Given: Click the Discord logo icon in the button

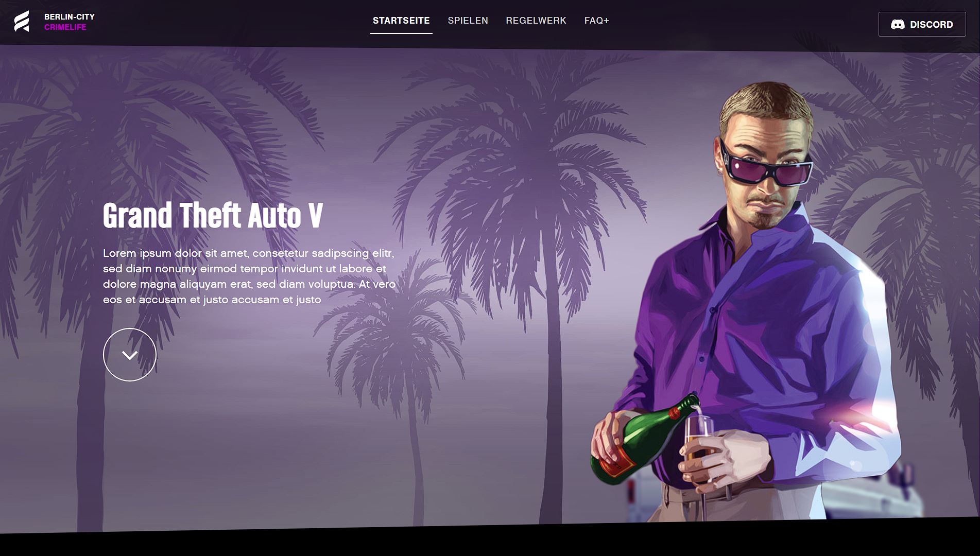Looking at the screenshot, I should (898, 24).
